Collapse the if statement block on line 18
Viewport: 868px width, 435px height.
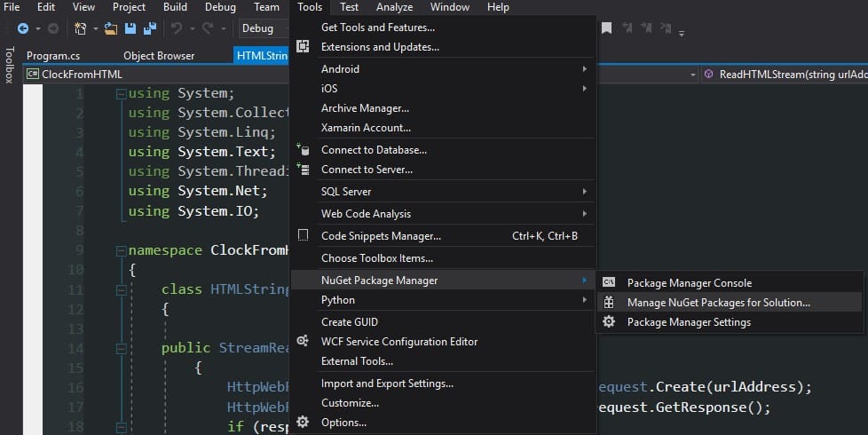click(x=122, y=427)
